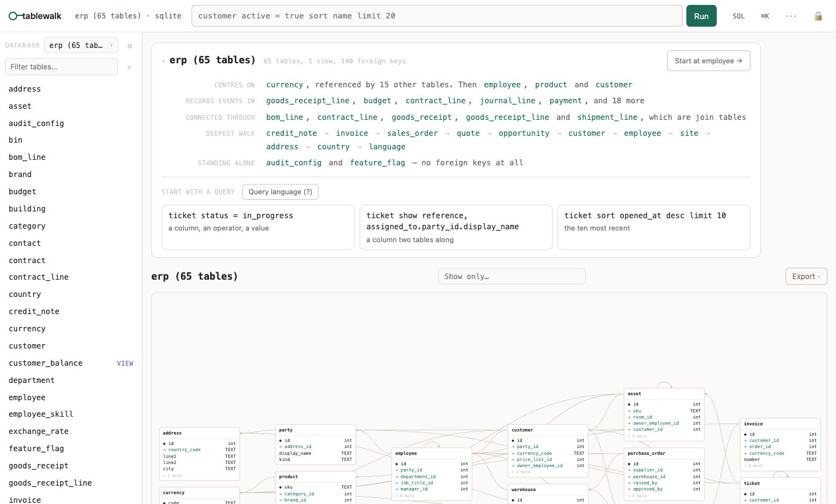Viewport: 836px width, 504px height.
Task: Click '+ 4 more' in employee node
Action: click(404, 496)
